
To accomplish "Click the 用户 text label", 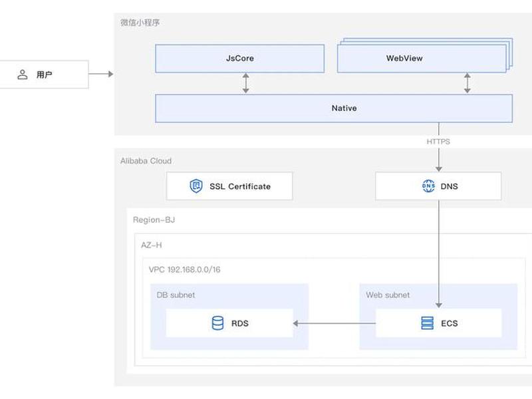I will pyautogui.click(x=44, y=74).
